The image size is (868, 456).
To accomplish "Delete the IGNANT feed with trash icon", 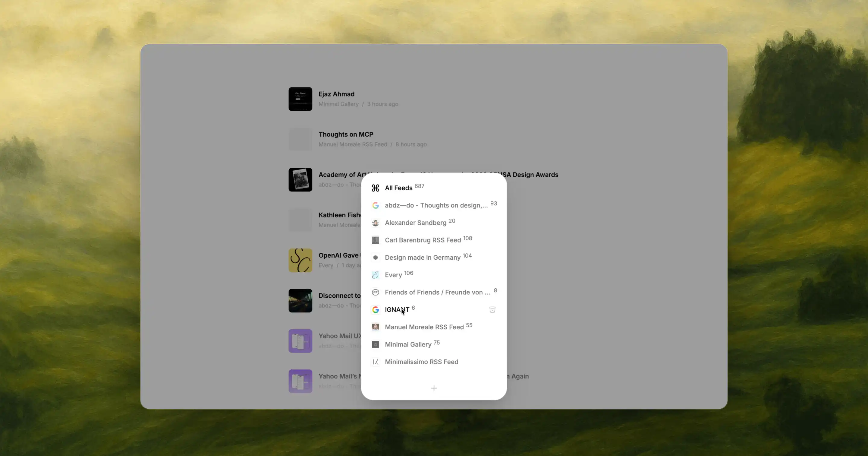I will (492, 310).
